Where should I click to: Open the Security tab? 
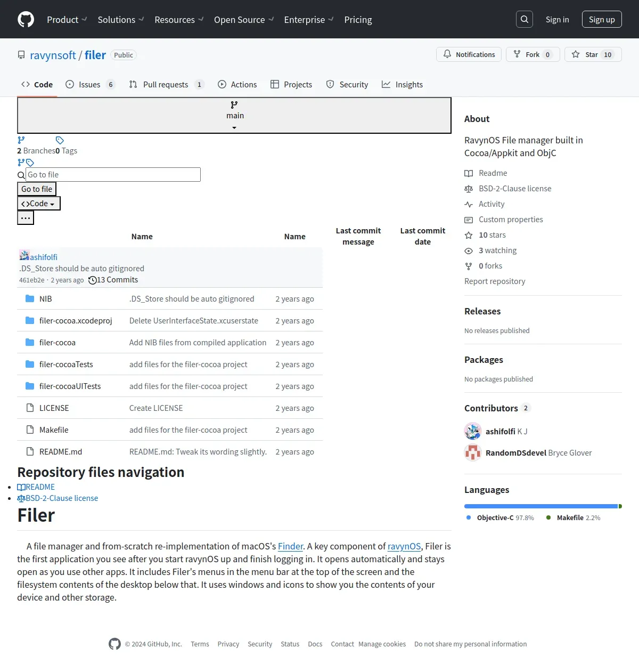[x=347, y=84]
